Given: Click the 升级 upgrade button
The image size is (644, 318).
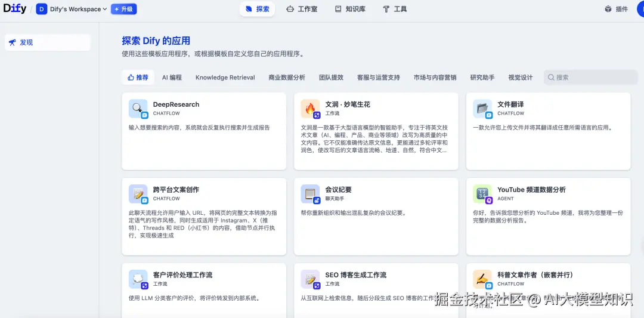Looking at the screenshot, I should point(123,9).
